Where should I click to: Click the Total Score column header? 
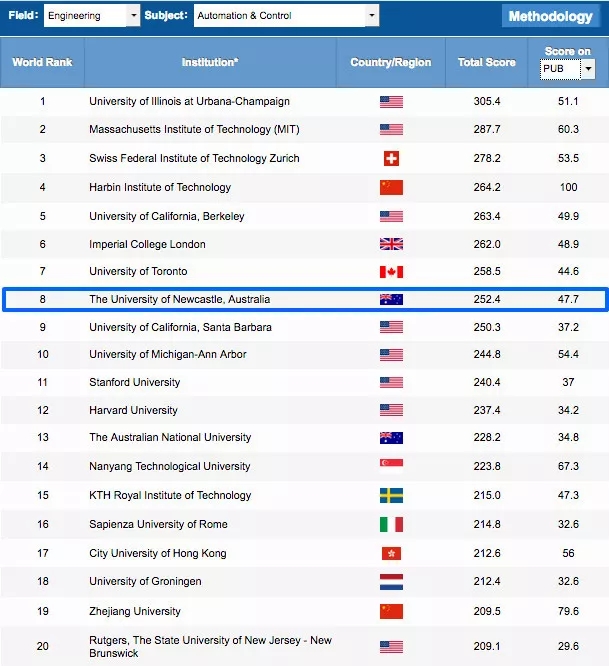pos(485,62)
